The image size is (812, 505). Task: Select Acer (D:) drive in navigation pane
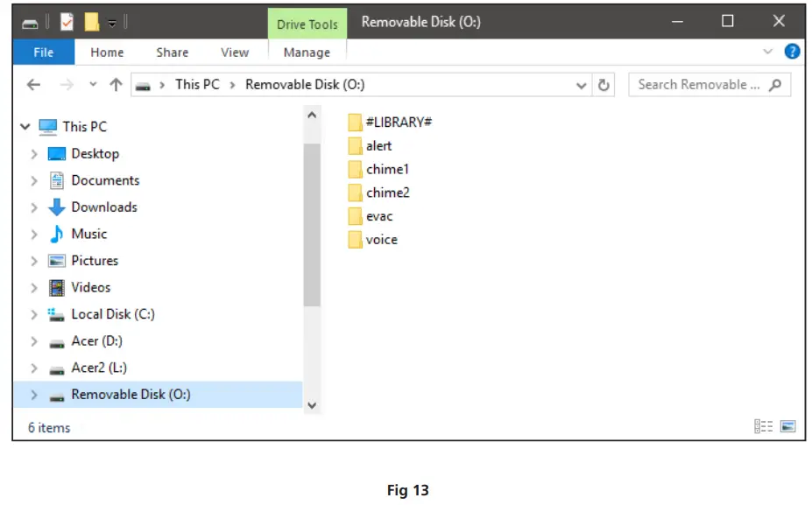tap(97, 341)
